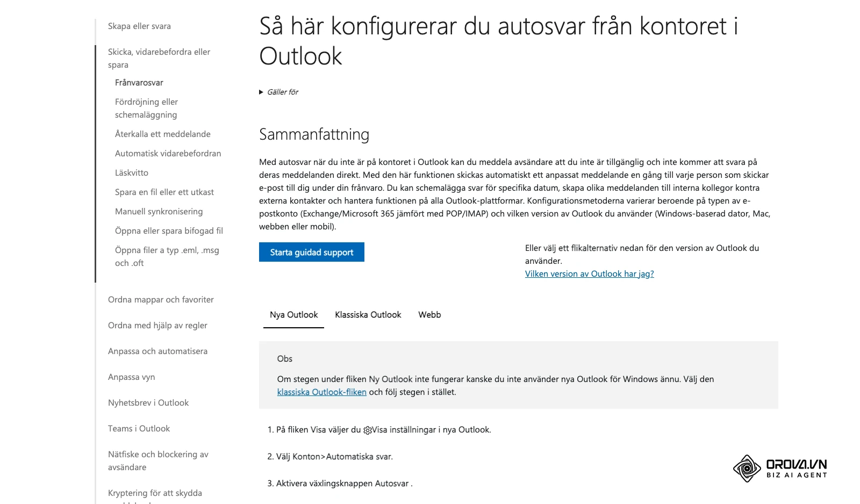860x504 pixels.
Task: Open 'Vilken version av Outlook har jag?' link
Action: click(589, 273)
